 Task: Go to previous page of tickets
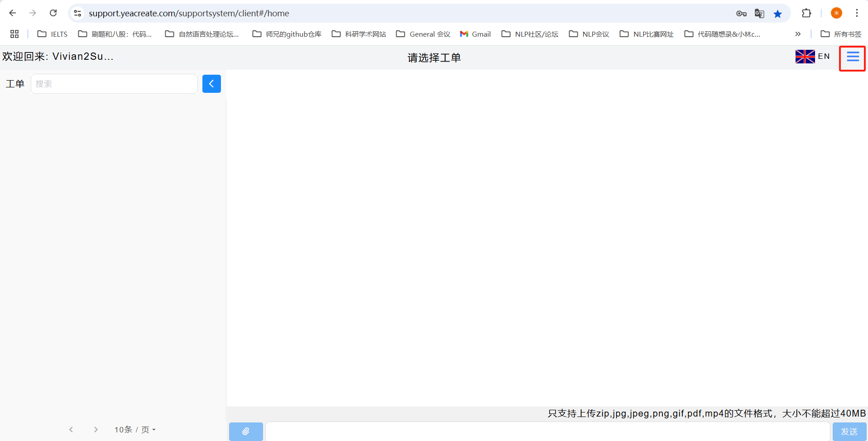[x=71, y=430]
